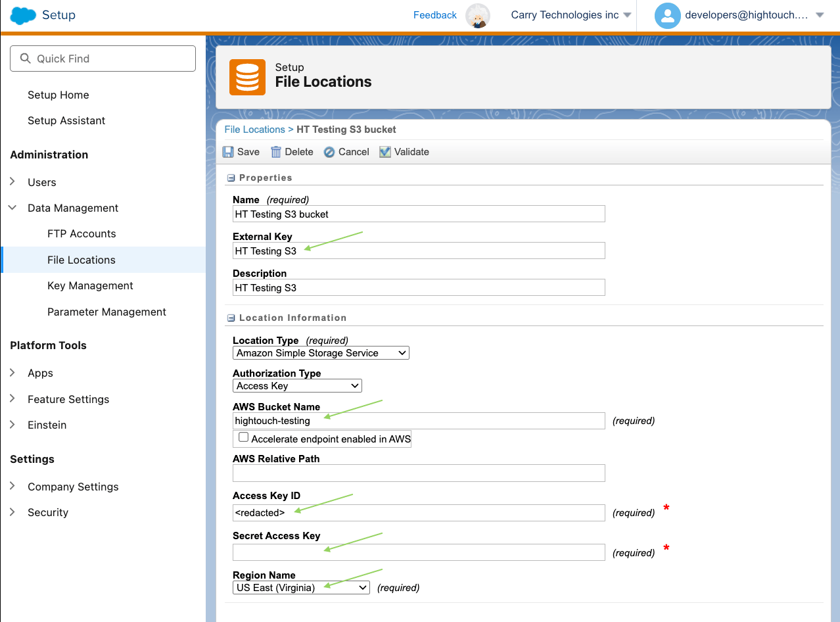Click the Cancel circle icon
The height and width of the screenshot is (622, 840).
tap(329, 152)
